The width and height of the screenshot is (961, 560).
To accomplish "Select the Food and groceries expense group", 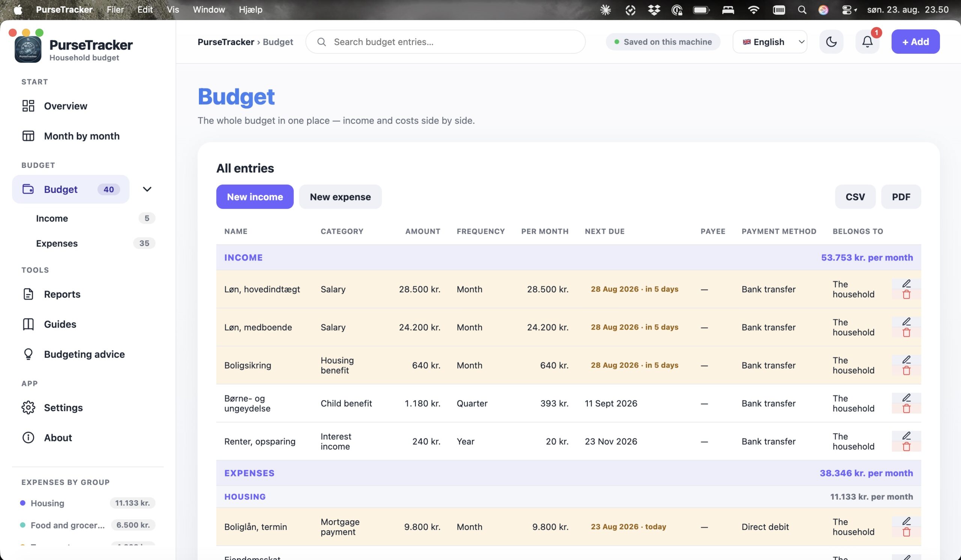I will (x=87, y=525).
